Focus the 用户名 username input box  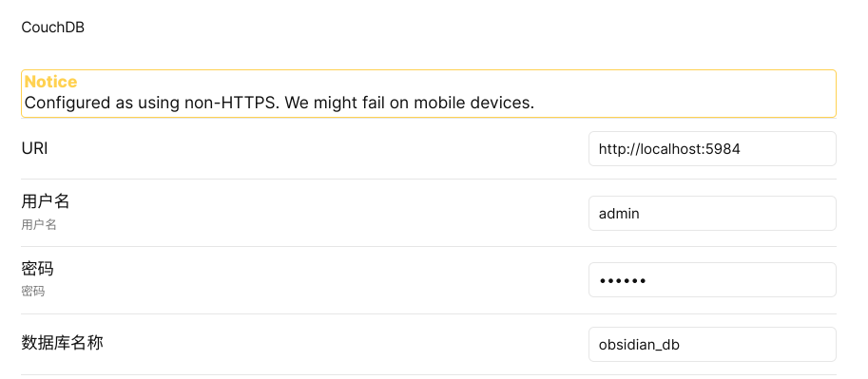pos(712,213)
